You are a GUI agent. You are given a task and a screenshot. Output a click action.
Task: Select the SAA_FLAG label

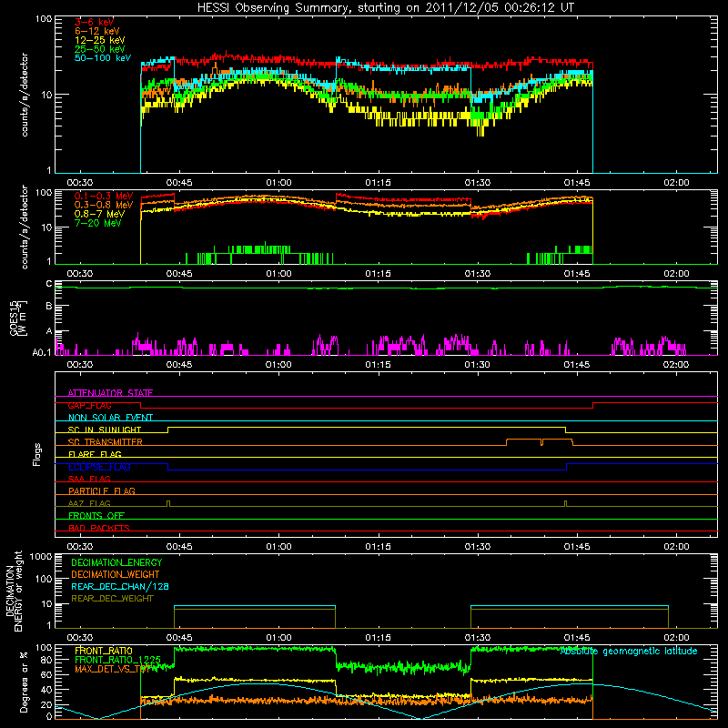(x=89, y=479)
